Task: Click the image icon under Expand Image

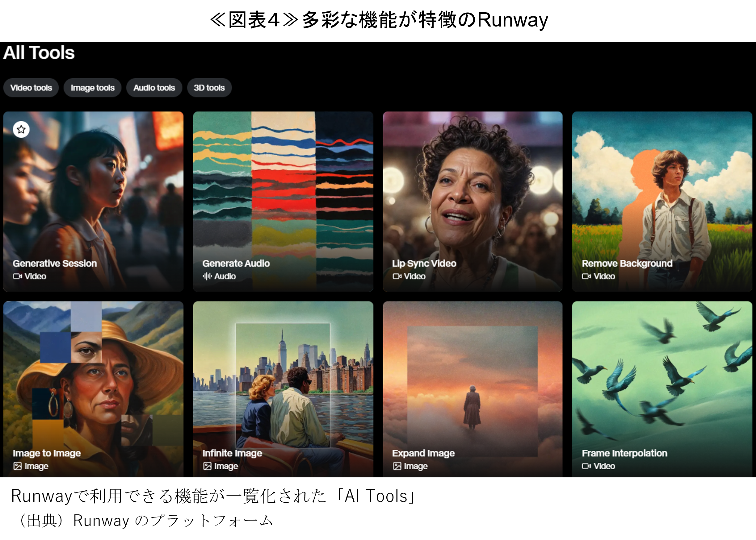Action: pyautogui.click(x=397, y=466)
